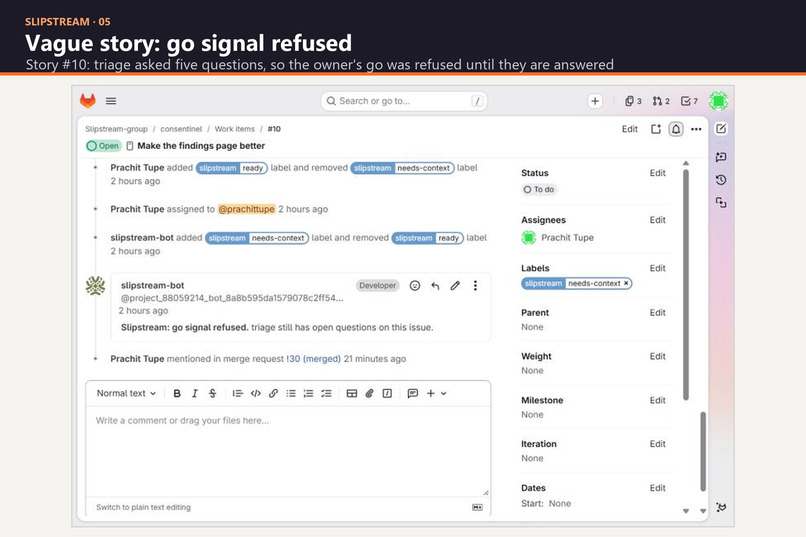
Task: Open the to-do list counter showing 7
Action: coord(689,101)
